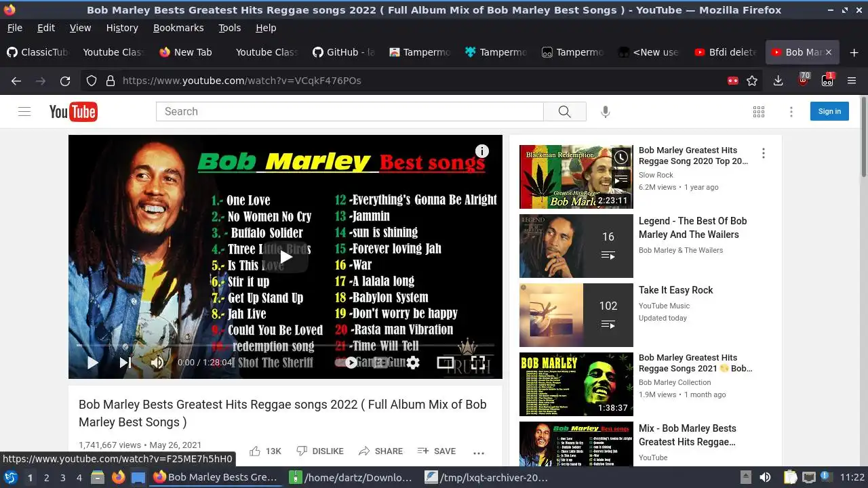Open the File menu
The height and width of the screenshot is (488, 868).
tap(14, 28)
